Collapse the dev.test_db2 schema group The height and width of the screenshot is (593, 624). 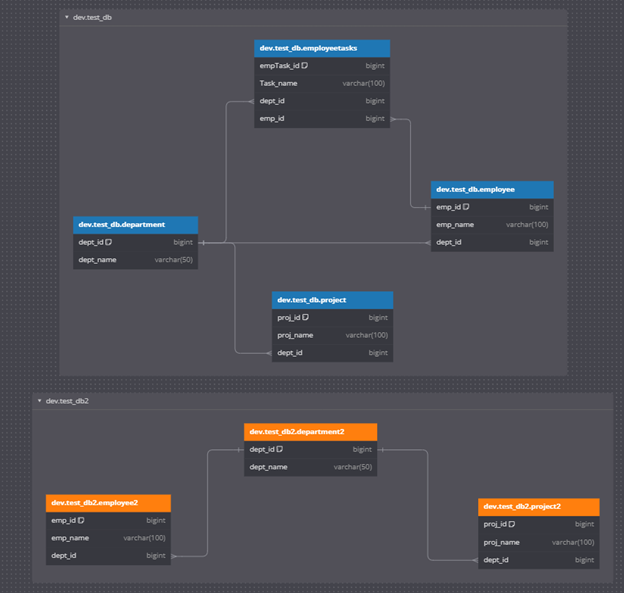coord(39,401)
